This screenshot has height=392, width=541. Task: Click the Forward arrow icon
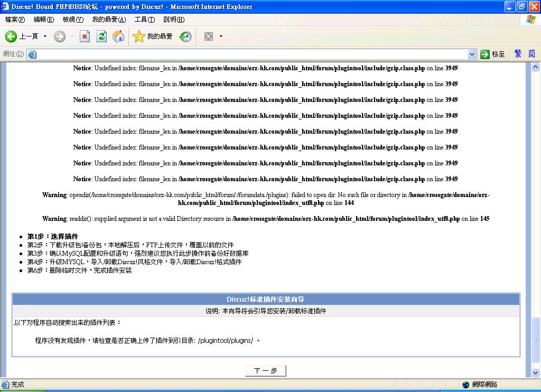pyautogui.click(x=60, y=36)
